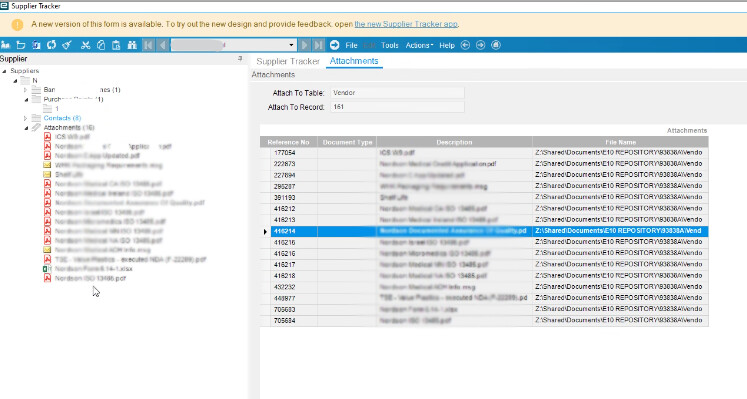Open the Actions dropdown menu
This screenshot has height=399, width=747.
tap(419, 45)
